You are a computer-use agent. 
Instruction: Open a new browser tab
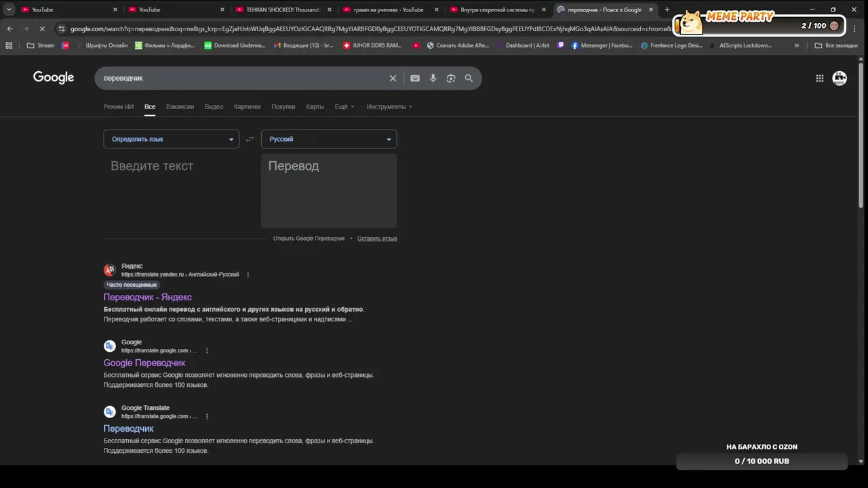pyautogui.click(x=667, y=9)
